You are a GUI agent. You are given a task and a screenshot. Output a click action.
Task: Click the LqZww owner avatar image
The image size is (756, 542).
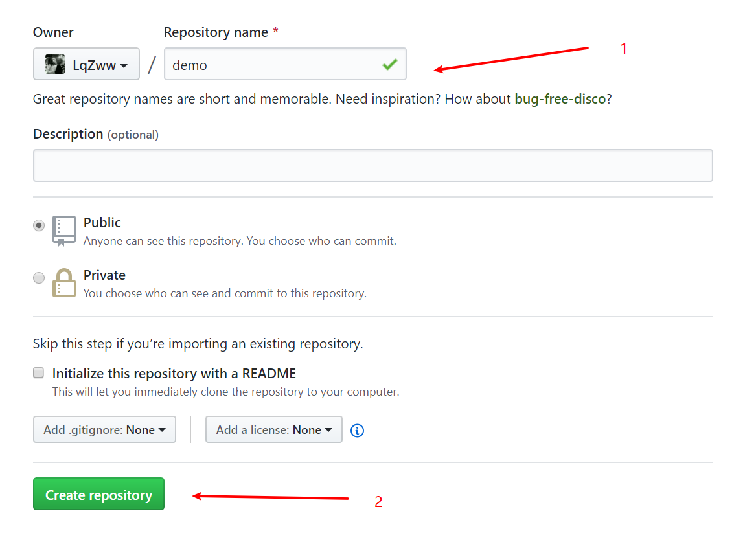click(x=55, y=64)
